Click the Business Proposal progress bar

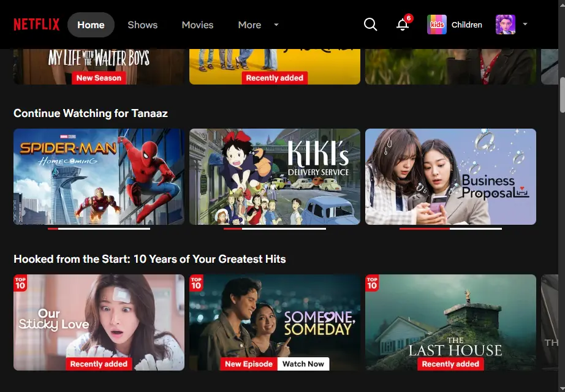450,228
